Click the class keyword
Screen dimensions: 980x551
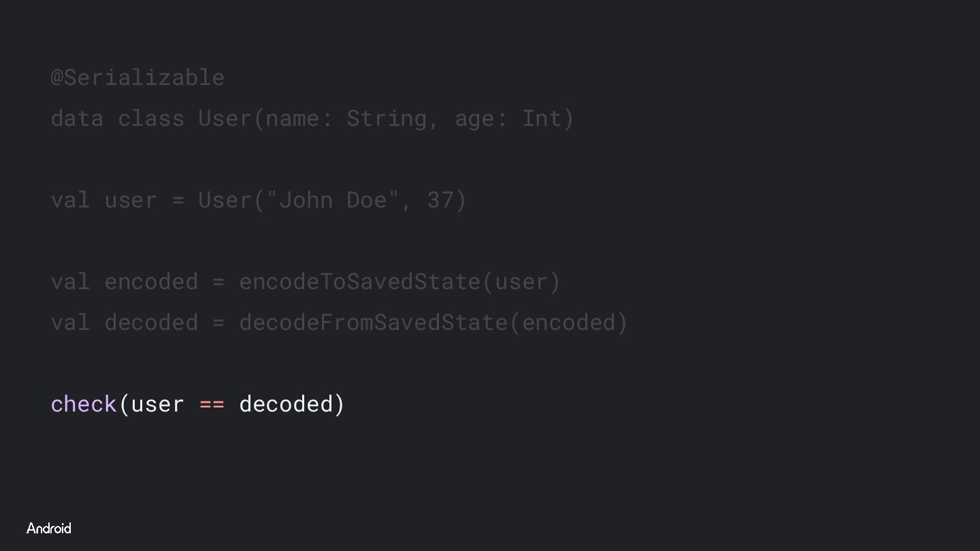151,118
